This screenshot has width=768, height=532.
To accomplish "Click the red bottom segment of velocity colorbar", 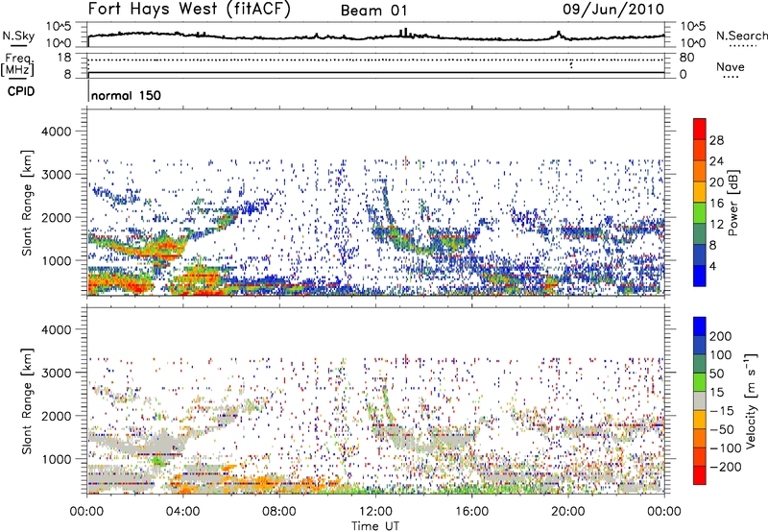I will tap(700, 475).
